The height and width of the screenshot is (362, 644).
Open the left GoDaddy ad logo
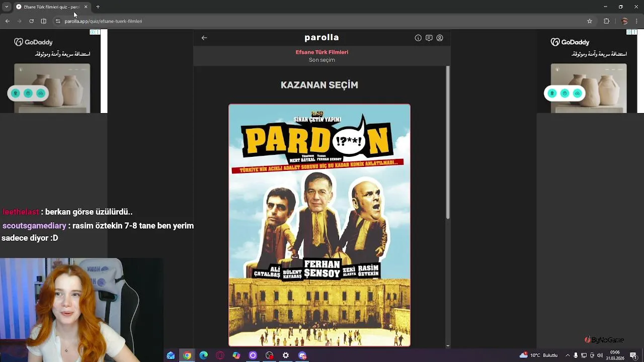point(33,42)
